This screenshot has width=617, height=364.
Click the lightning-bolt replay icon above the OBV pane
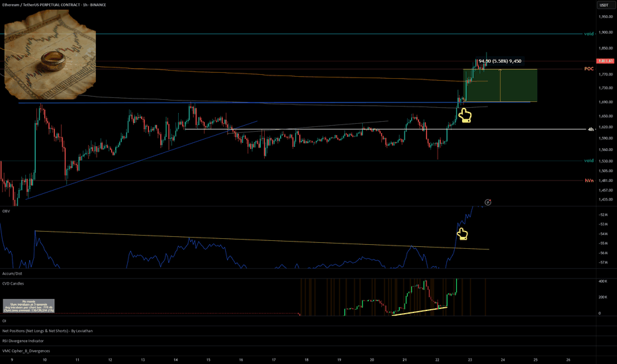click(x=488, y=203)
